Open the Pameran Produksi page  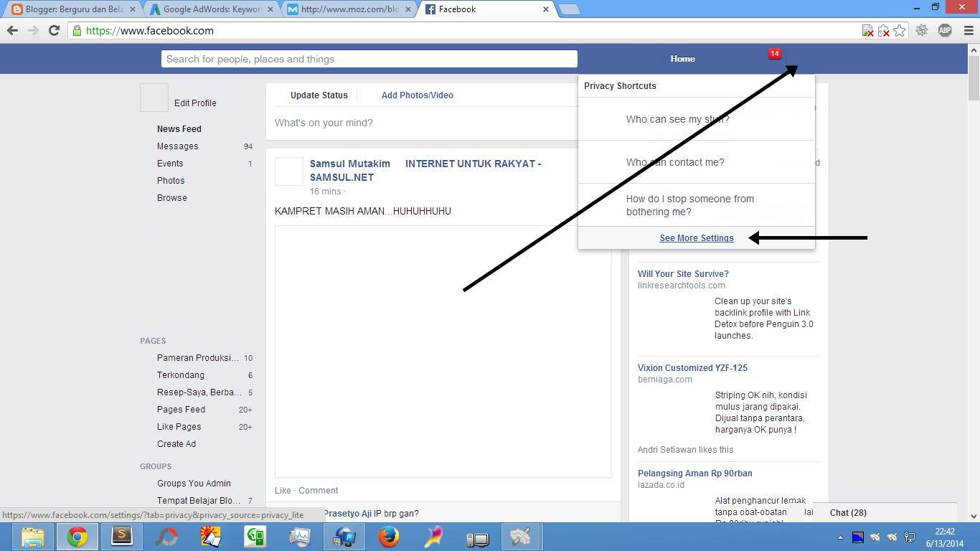point(198,358)
